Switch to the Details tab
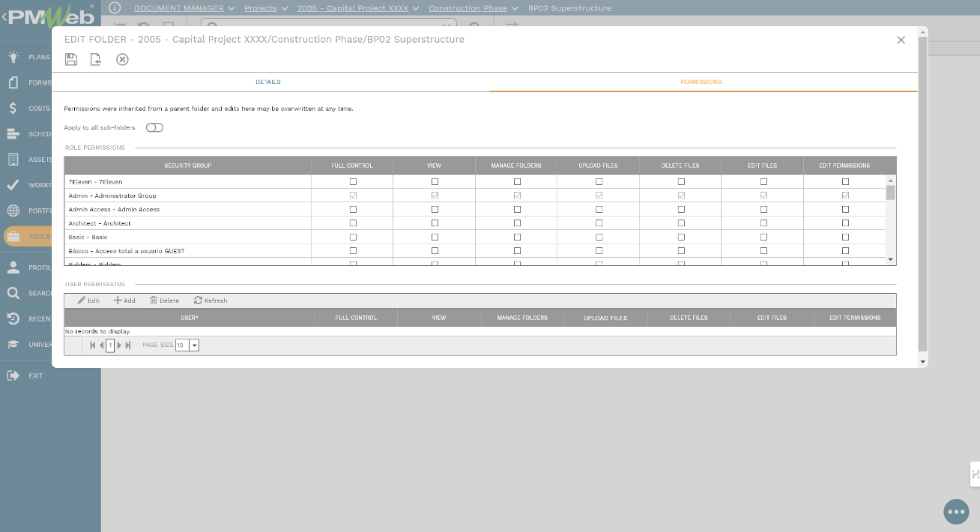Image resolution: width=980 pixels, height=532 pixels. point(268,82)
